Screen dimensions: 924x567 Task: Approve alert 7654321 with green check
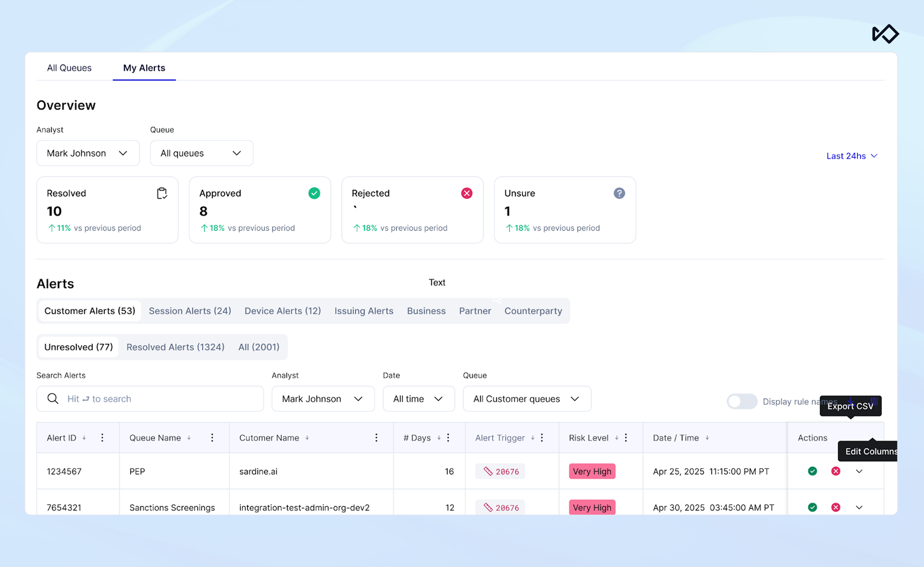[812, 507]
